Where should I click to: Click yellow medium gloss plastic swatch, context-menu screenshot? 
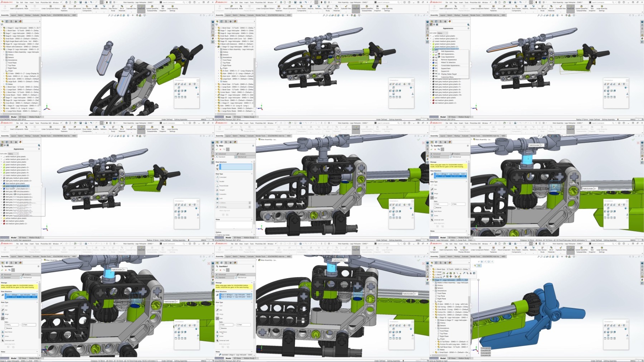click(x=433, y=98)
